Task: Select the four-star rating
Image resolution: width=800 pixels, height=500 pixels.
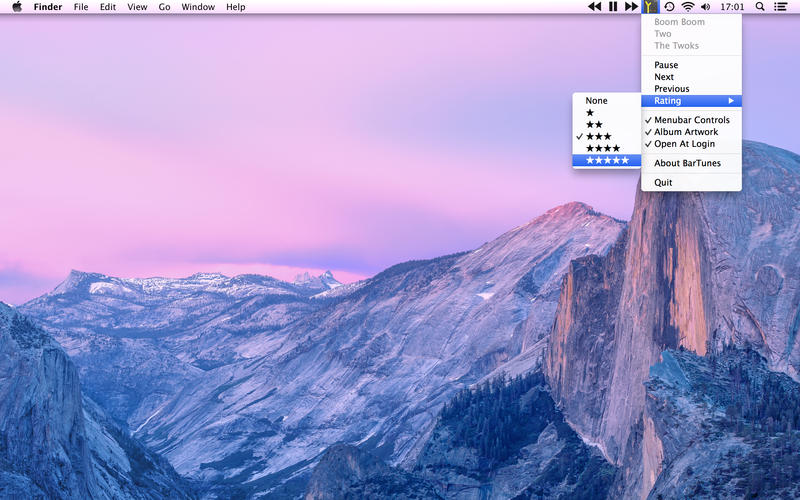Action: point(603,148)
